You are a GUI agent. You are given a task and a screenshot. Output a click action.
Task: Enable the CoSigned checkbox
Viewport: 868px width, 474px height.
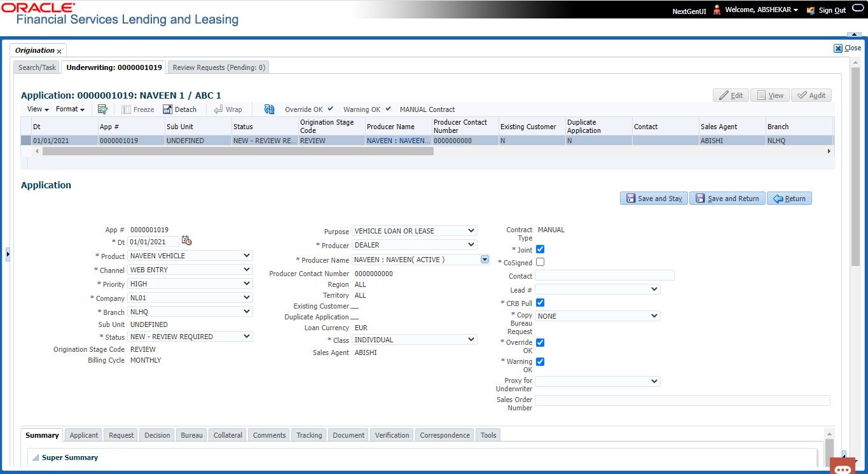tap(541, 262)
